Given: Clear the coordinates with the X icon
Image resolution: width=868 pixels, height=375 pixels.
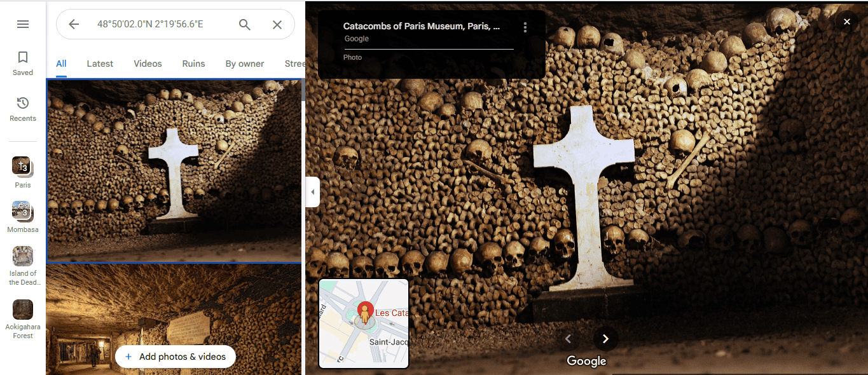Looking at the screenshot, I should pos(277,24).
